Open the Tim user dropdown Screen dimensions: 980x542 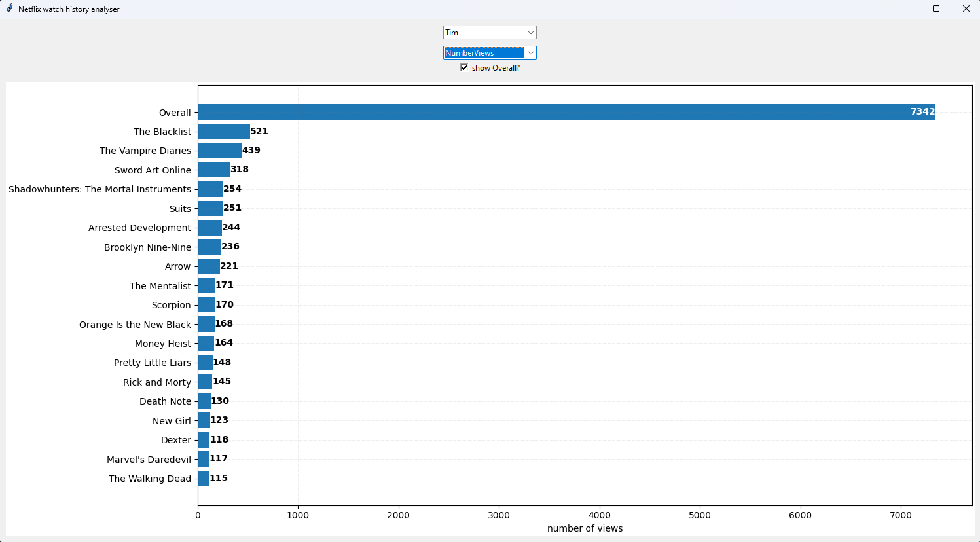(x=490, y=33)
